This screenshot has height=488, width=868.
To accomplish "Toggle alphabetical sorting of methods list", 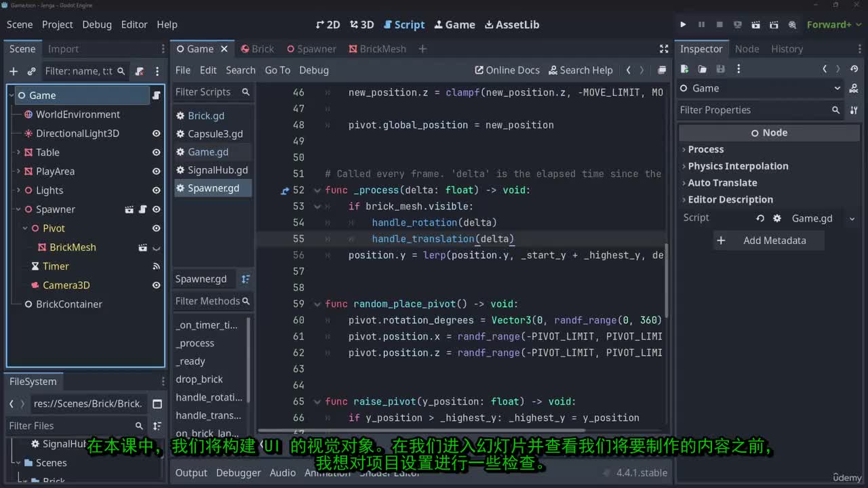I will tap(245, 279).
